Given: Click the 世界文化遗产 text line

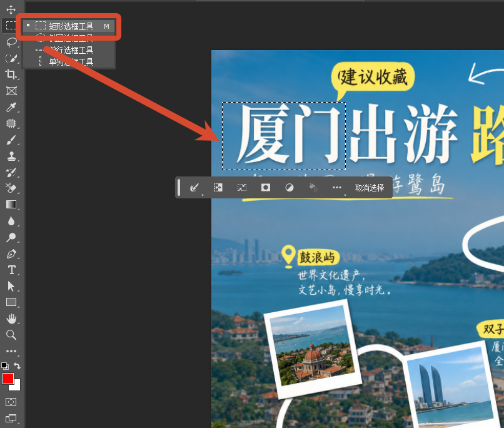Looking at the screenshot, I should click(x=331, y=275).
